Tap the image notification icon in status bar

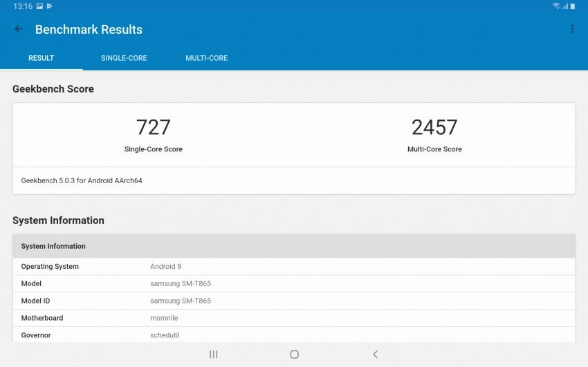pos(39,6)
